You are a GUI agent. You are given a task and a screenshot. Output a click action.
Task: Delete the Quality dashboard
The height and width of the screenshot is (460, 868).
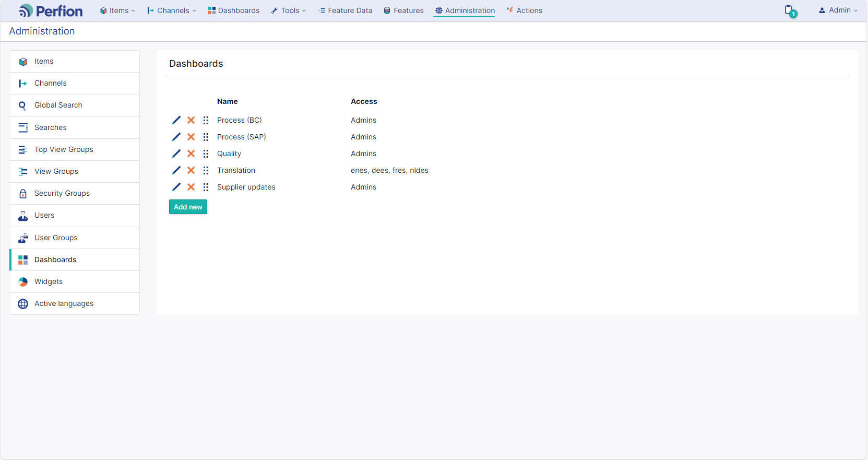(191, 154)
